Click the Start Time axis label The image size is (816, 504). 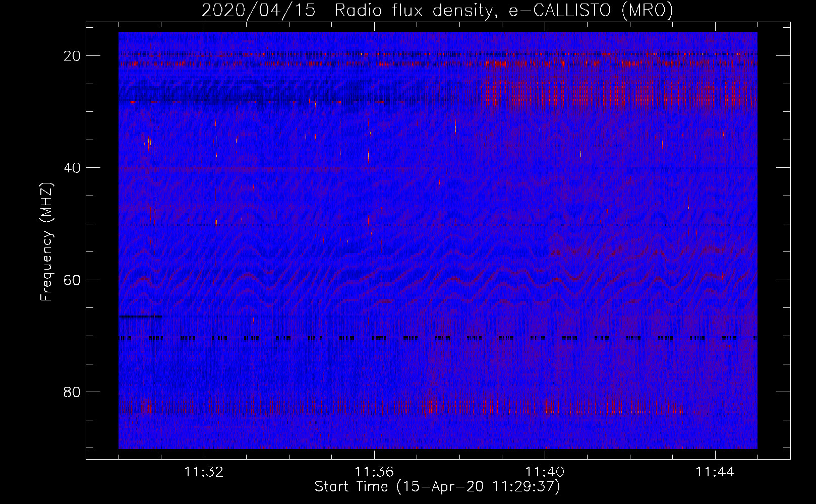tap(437, 487)
